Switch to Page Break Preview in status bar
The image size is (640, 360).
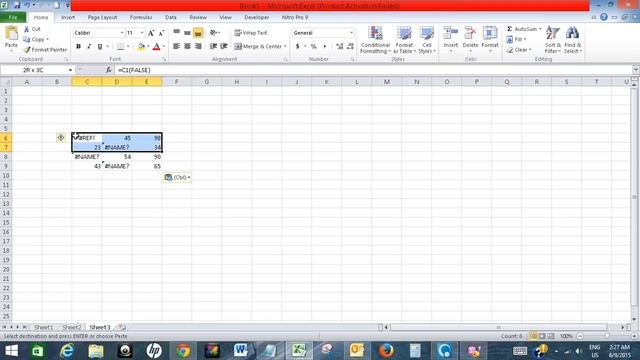[551, 336]
